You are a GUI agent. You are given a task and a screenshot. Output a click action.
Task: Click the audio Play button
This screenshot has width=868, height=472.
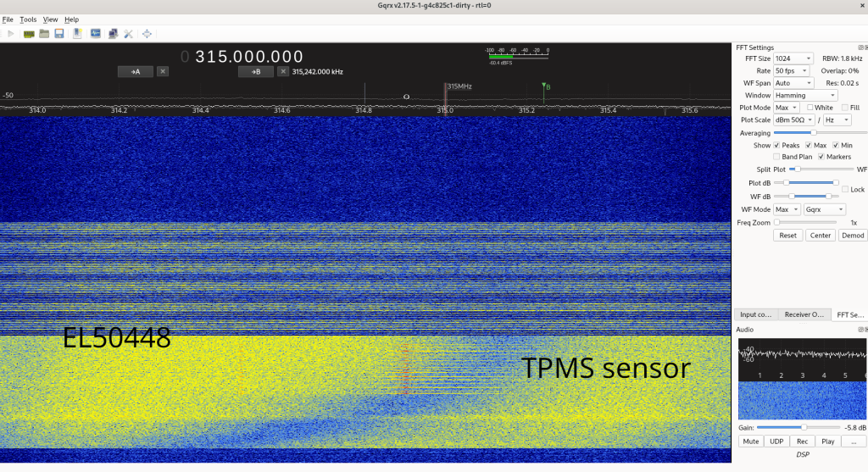[x=828, y=441]
